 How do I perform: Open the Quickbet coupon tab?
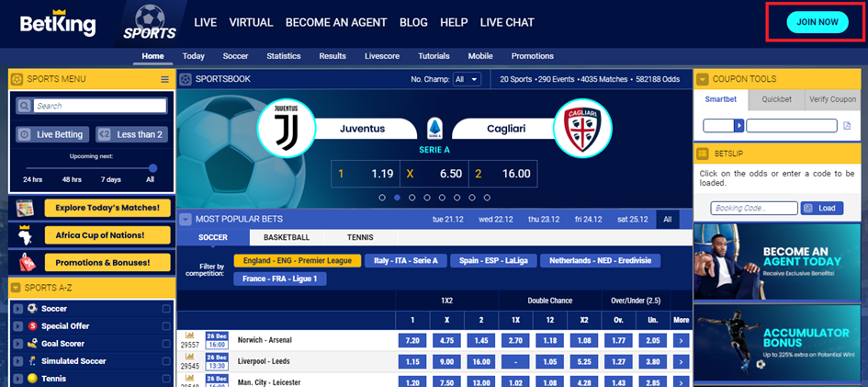[x=776, y=99]
